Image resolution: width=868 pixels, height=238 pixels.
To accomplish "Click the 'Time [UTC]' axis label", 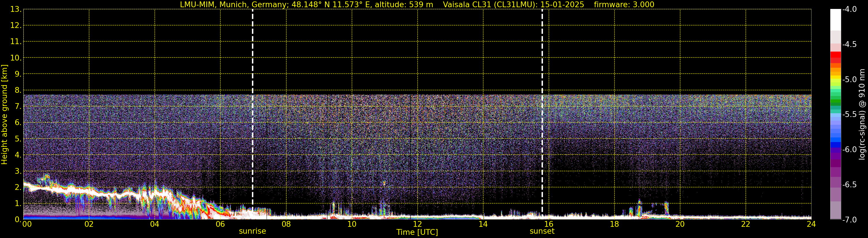I will click(x=417, y=232).
